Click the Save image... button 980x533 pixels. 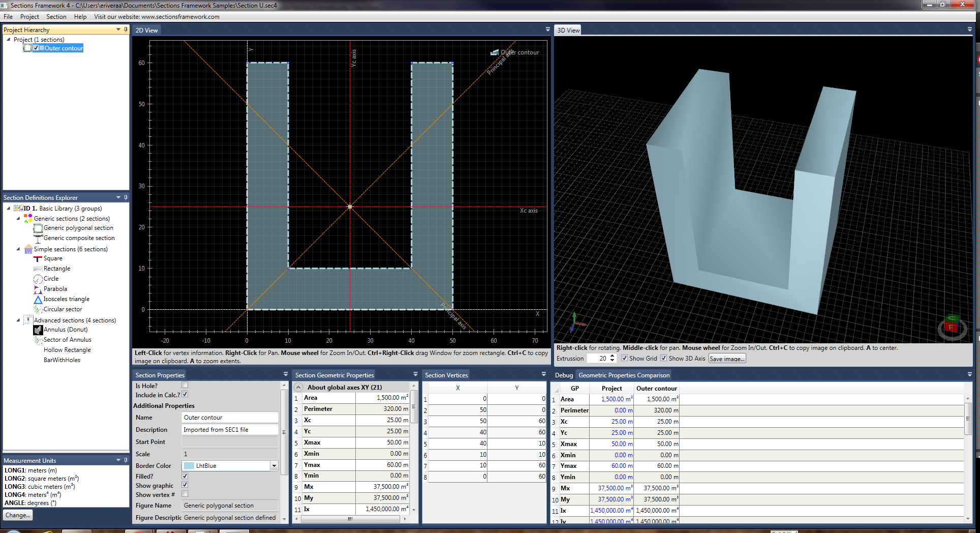727,359
